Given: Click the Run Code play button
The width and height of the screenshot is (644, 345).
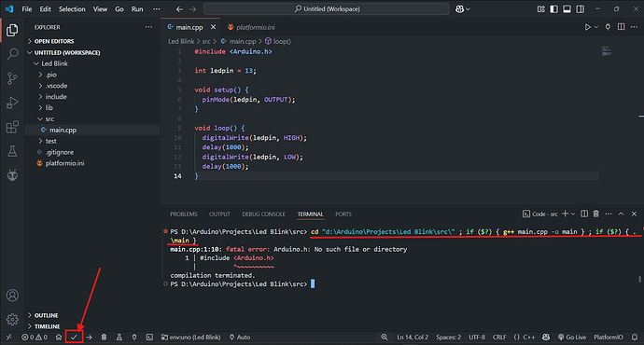Looking at the screenshot, I should [588, 27].
